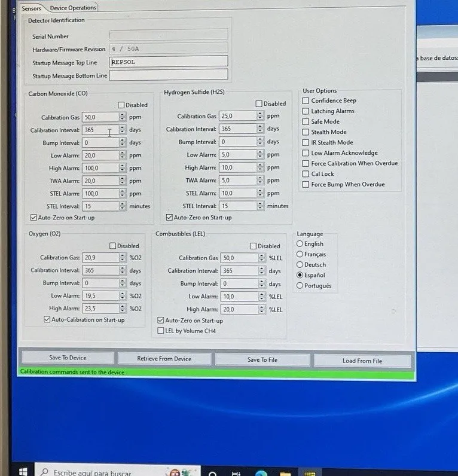This screenshot has width=458, height=476.
Task: Enable IR Stealth Mode option
Action: point(306,142)
